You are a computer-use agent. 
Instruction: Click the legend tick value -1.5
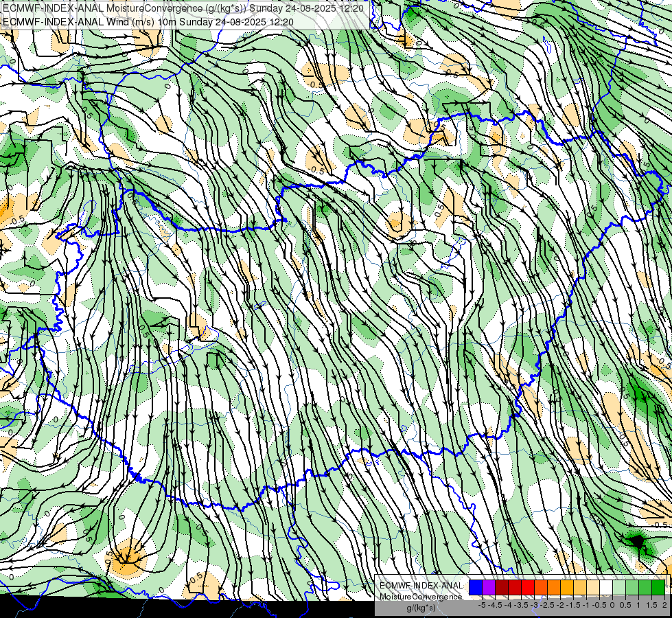coord(573,605)
